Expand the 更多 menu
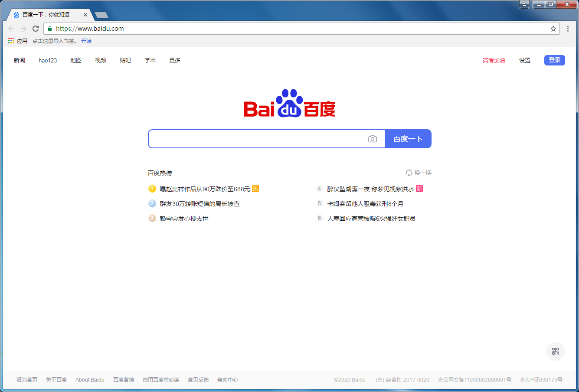The image size is (579, 392). 175,60
